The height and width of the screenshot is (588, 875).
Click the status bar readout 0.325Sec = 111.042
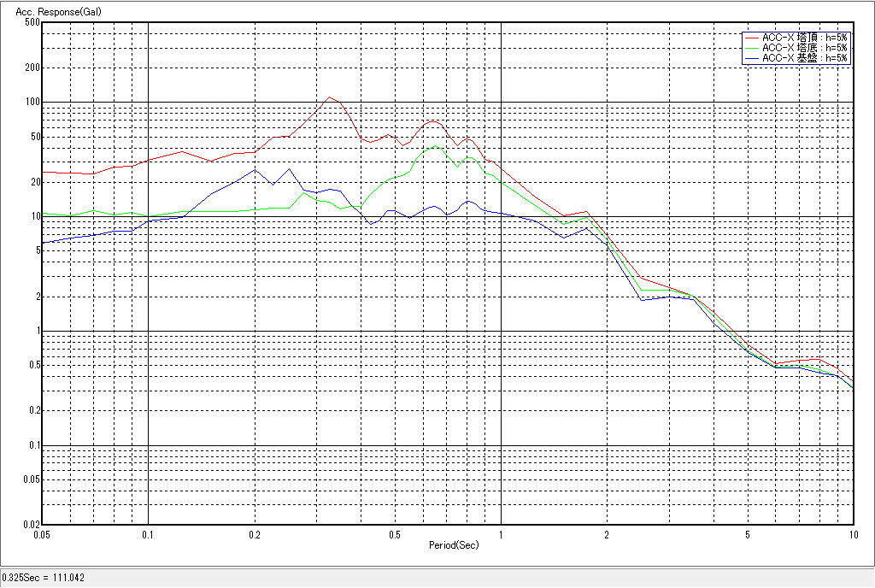pyautogui.click(x=43, y=579)
